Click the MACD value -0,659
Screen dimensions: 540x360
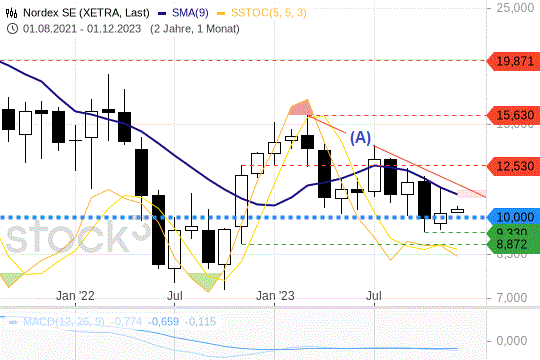point(164,322)
